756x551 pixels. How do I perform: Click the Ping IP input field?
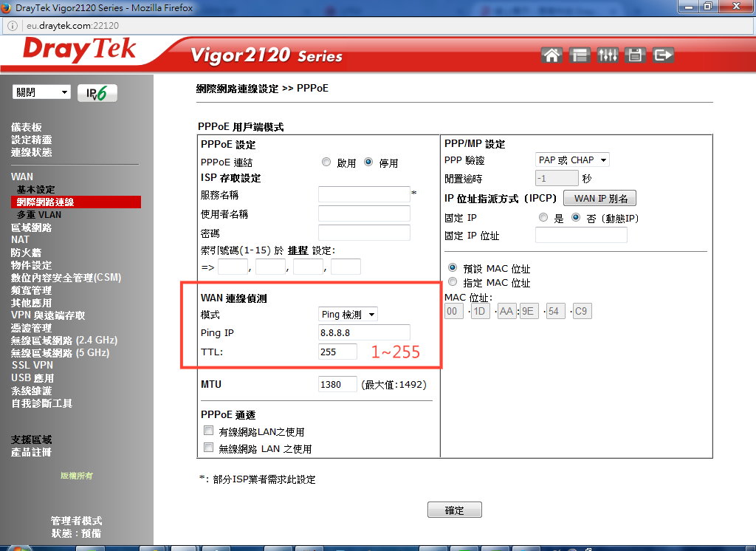pyautogui.click(x=364, y=332)
